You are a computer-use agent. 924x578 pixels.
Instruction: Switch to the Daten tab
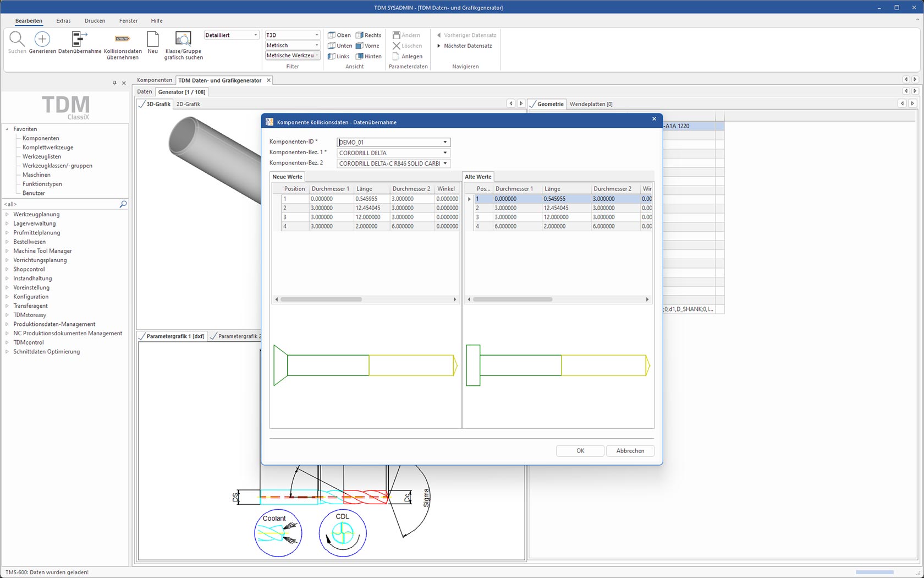(145, 92)
